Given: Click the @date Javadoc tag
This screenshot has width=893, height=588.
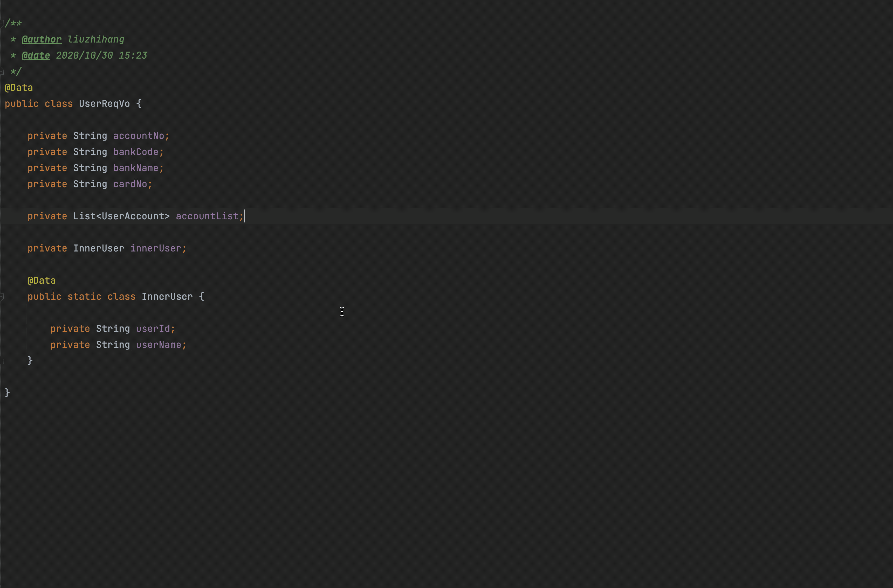Looking at the screenshot, I should click(x=36, y=55).
